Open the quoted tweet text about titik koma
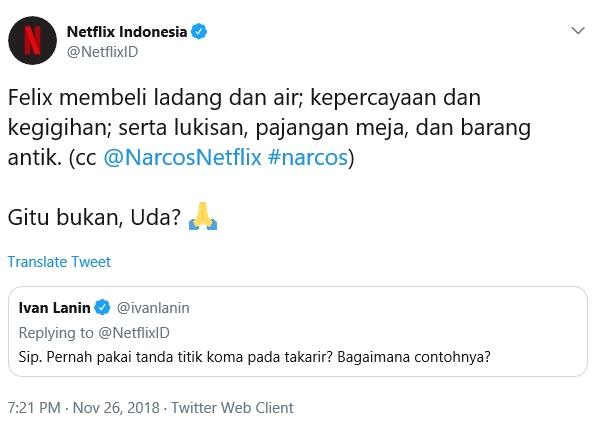 pyautogui.click(x=255, y=357)
